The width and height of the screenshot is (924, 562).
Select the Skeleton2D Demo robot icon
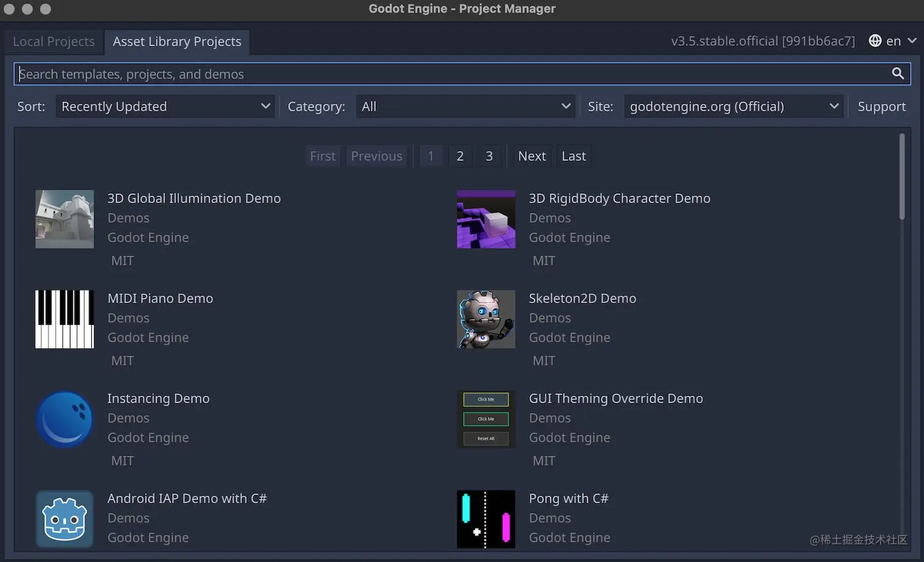[x=486, y=319]
